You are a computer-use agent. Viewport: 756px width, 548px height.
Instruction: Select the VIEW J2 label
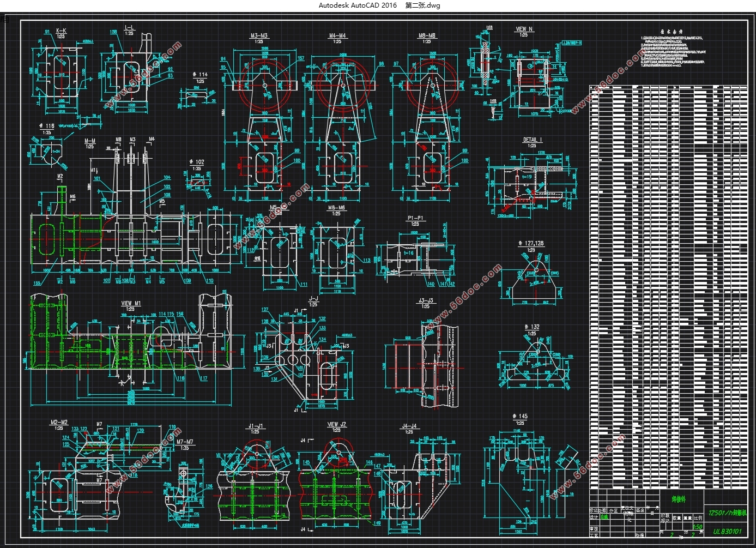[337, 424]
